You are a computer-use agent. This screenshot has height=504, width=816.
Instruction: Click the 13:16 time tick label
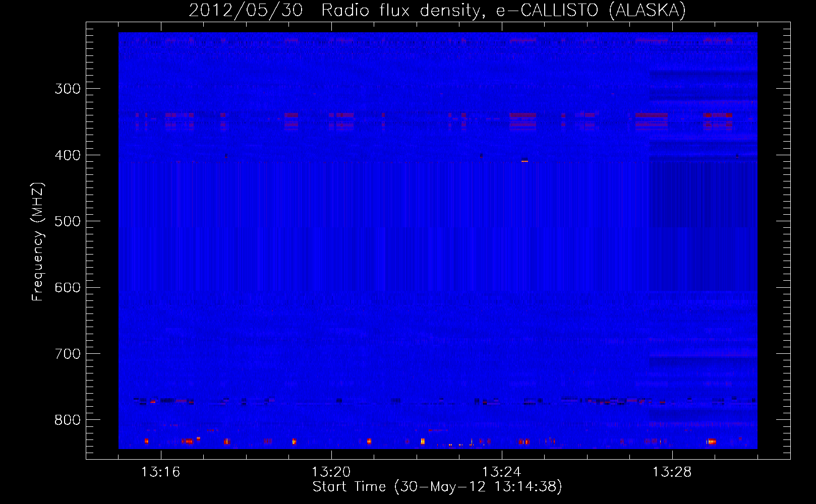point(161,472)
